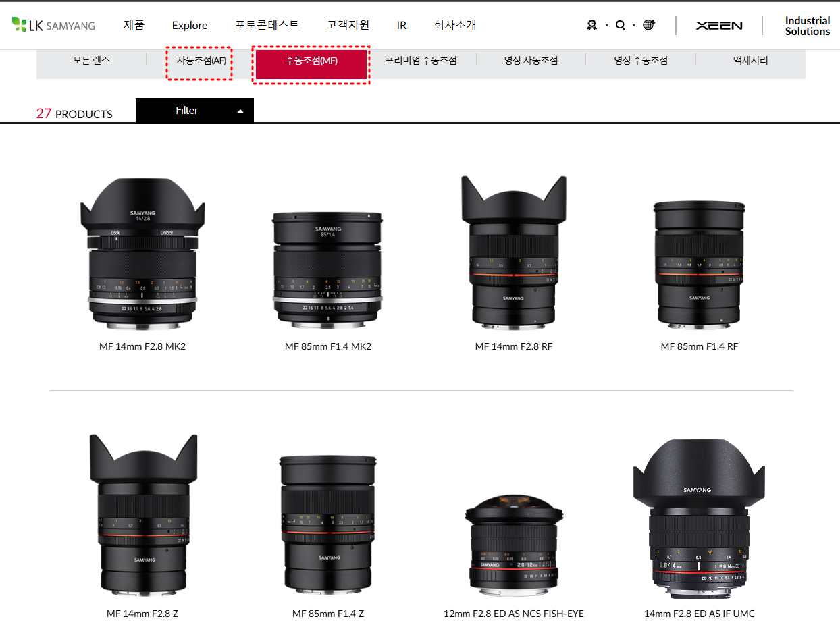Click the MF 14mm F2.8 Z title
The width and height of the screenshot is (840, 627).
pos(142,614)
